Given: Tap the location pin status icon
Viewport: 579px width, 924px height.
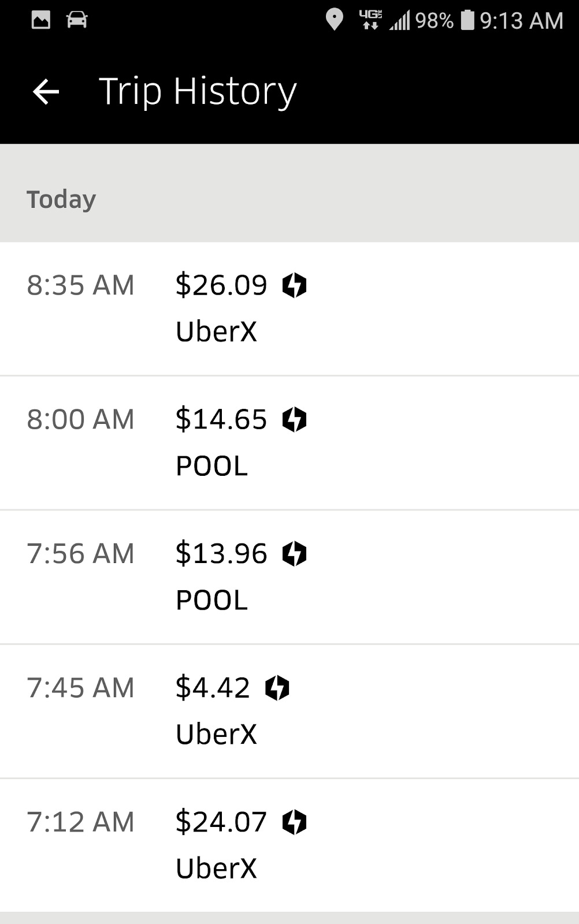Looking at the screenshot, I should (x=334, y=20).
